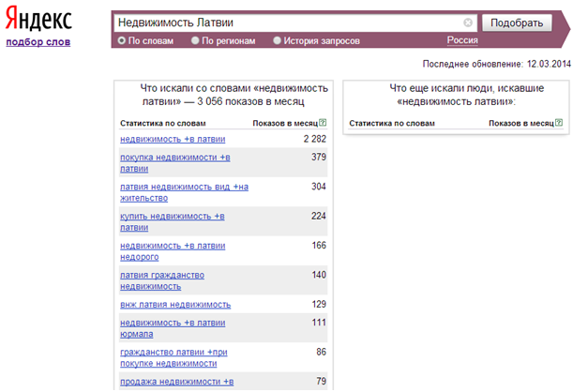
Task: Open продажа недвижимости +в link
Action: [176, 382]
